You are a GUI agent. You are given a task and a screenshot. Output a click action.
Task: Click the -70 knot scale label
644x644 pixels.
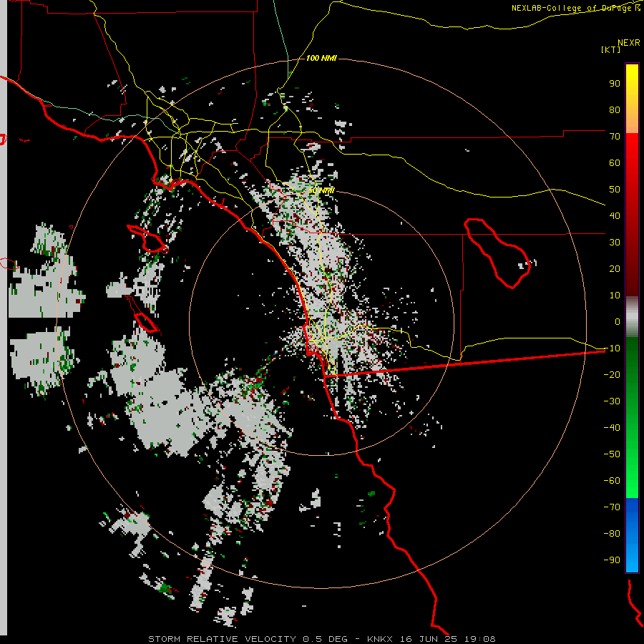click(x=612, y=507)
